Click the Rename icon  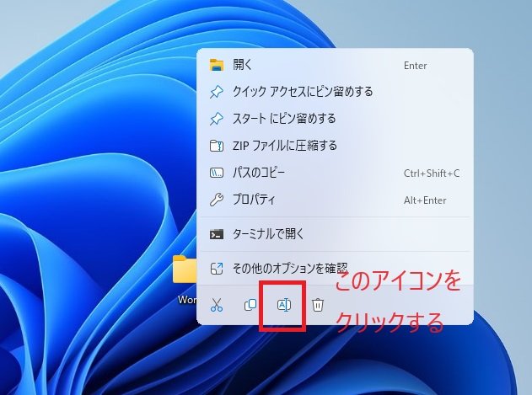click(x=283, y=305)
